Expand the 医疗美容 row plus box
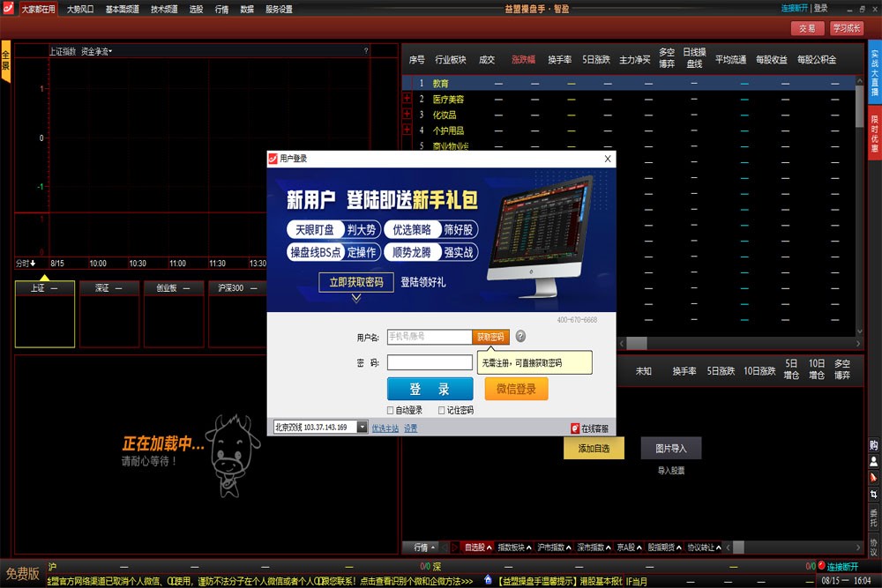 tap(407, 99)
